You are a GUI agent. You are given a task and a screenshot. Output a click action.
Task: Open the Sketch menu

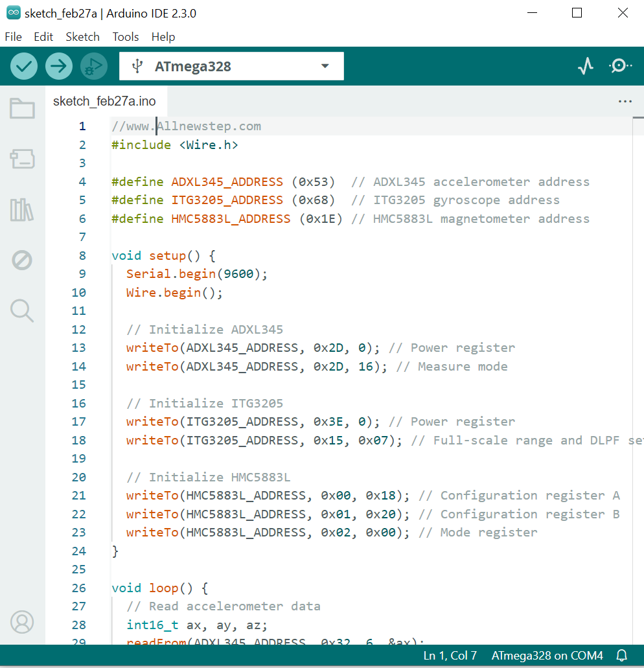83,37
